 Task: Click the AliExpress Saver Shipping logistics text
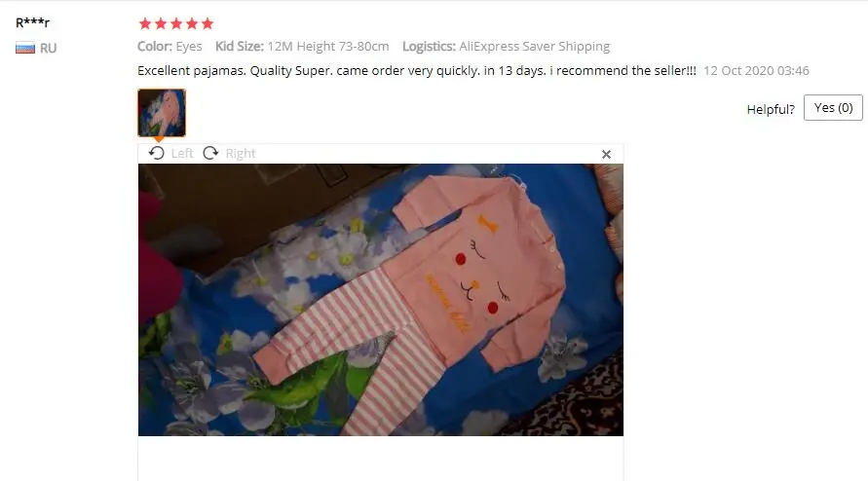point(534,47)
